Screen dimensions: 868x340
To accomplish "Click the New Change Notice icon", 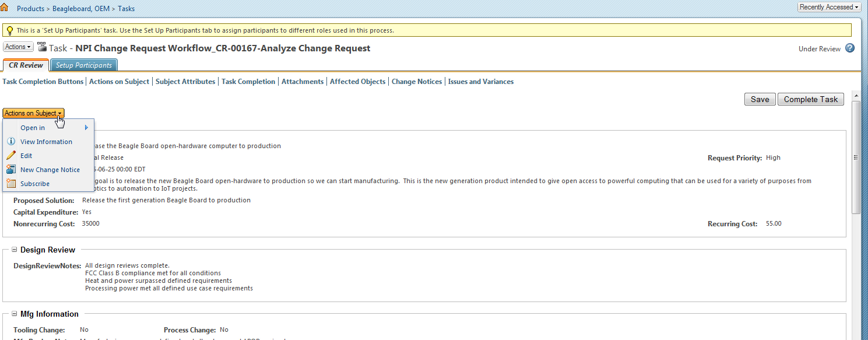I will 10,170.
